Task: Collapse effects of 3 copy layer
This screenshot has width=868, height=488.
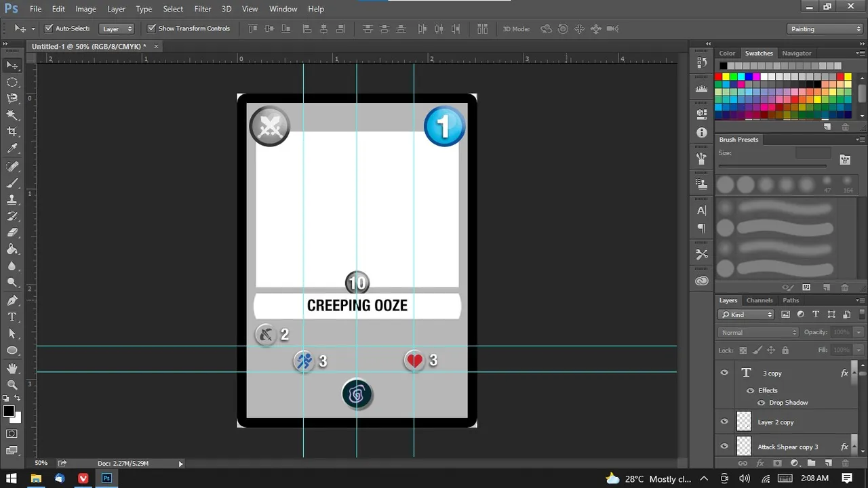Action: [854, 373]
